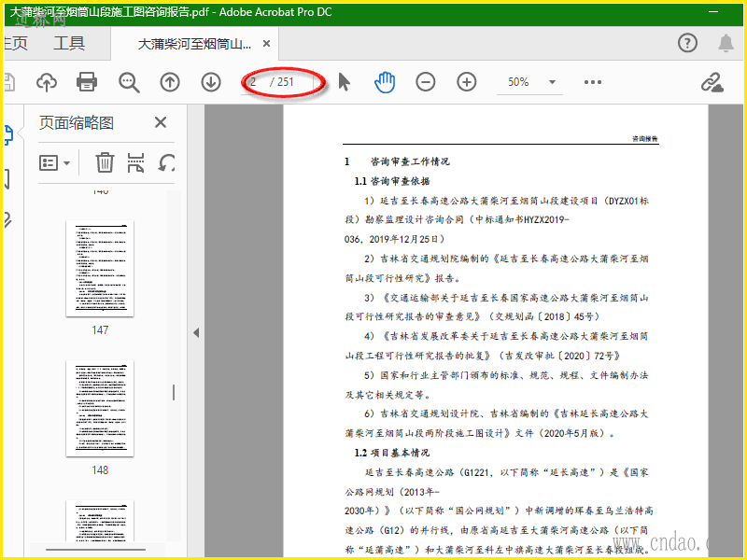
Task: Select the 大蒲柴河至烟筒山 document tab
Action: click(x=194, y=44)
